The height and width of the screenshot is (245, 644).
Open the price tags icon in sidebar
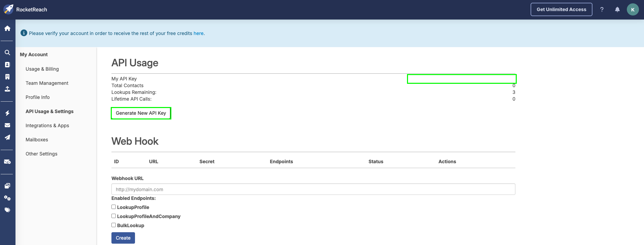click(x=7, y=210)
